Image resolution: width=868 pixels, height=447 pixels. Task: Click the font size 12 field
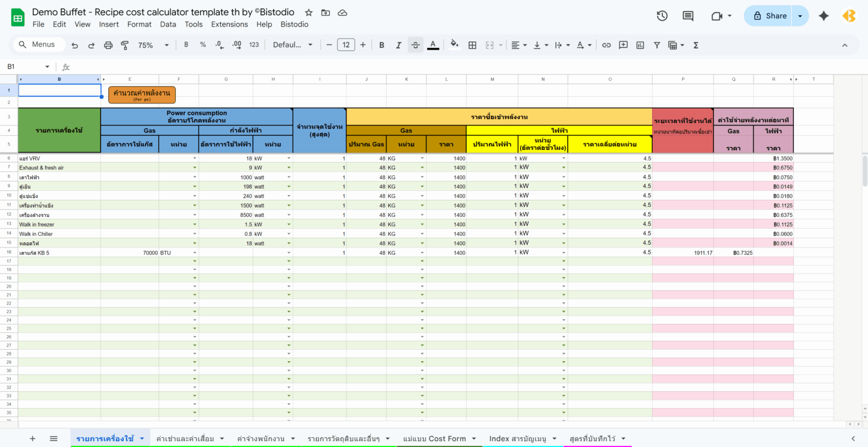pyautogui.click(x=346, y=45)
